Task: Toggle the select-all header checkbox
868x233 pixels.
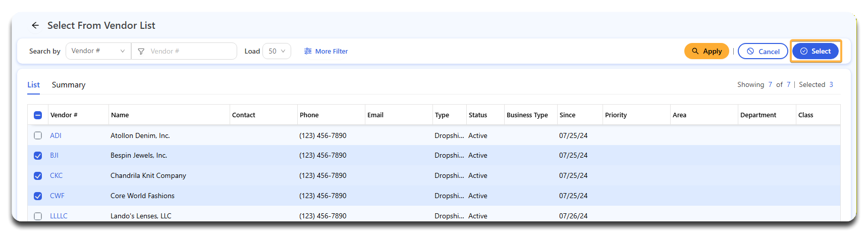Action: pos(38,115)
